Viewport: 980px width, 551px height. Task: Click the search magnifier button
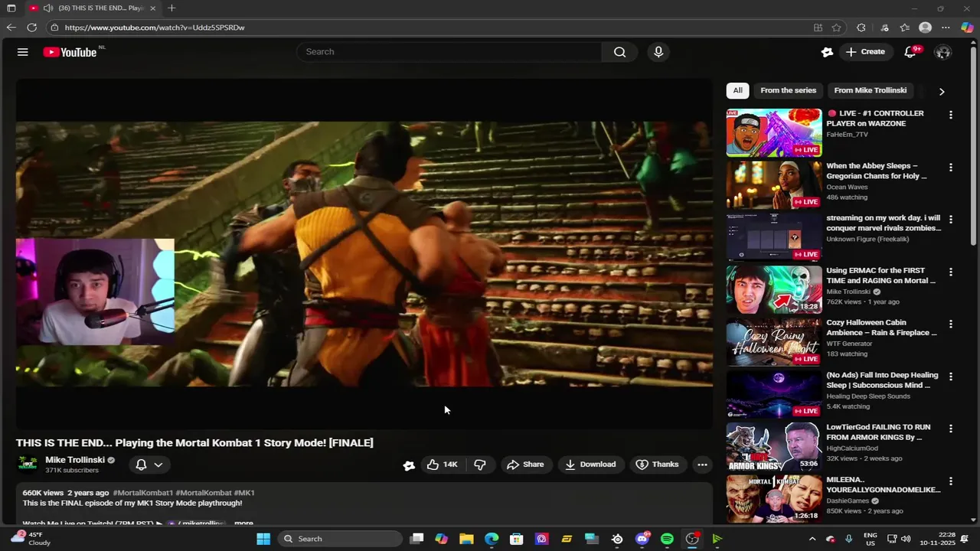pyautogui.click(x=619, y=52)
